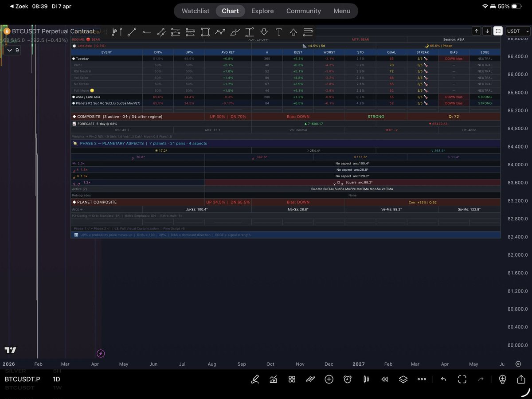Click the ASIA / Late Asia row
The height and width of the screenshot is (399, 532).
286,97
